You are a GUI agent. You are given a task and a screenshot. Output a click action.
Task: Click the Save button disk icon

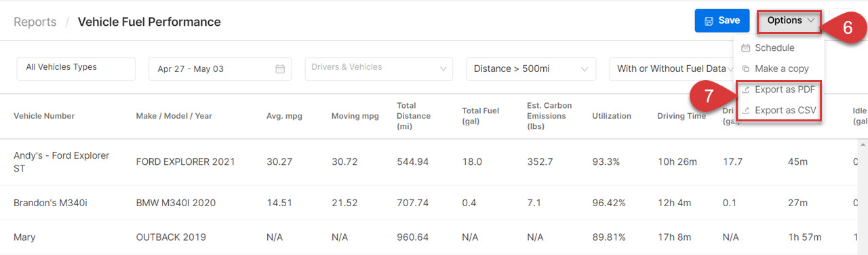coord(709,21)
